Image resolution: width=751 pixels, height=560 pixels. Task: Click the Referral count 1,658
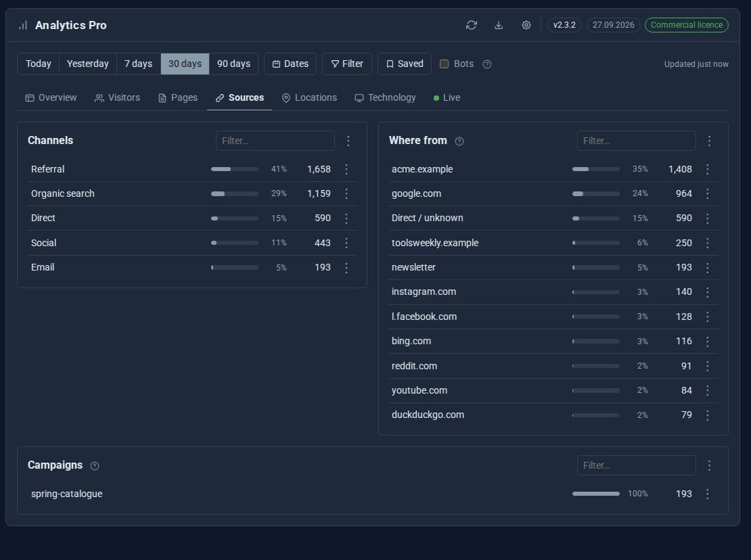(319, 169)
